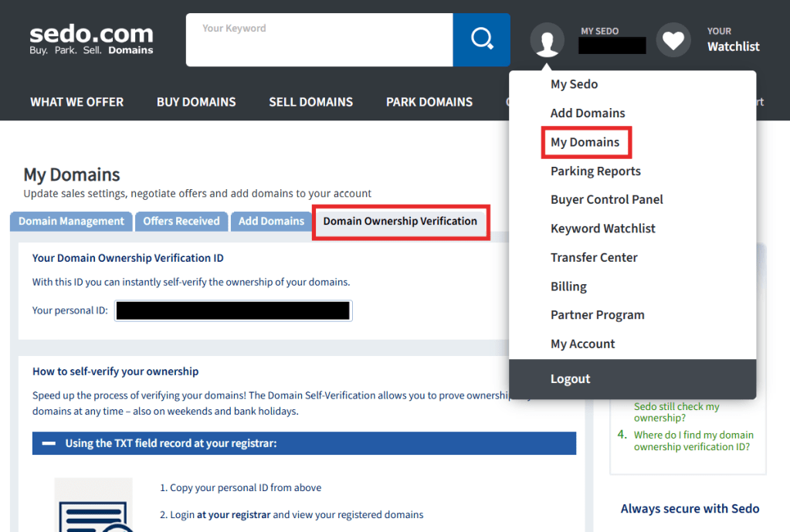Click Logout in the account menu

570,379
